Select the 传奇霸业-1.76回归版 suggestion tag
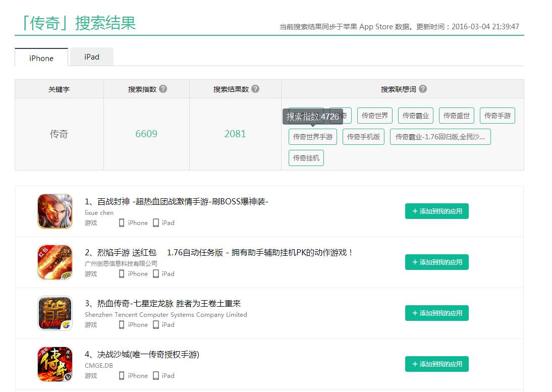Screen dimensions: 552x392 pos(440,137)
